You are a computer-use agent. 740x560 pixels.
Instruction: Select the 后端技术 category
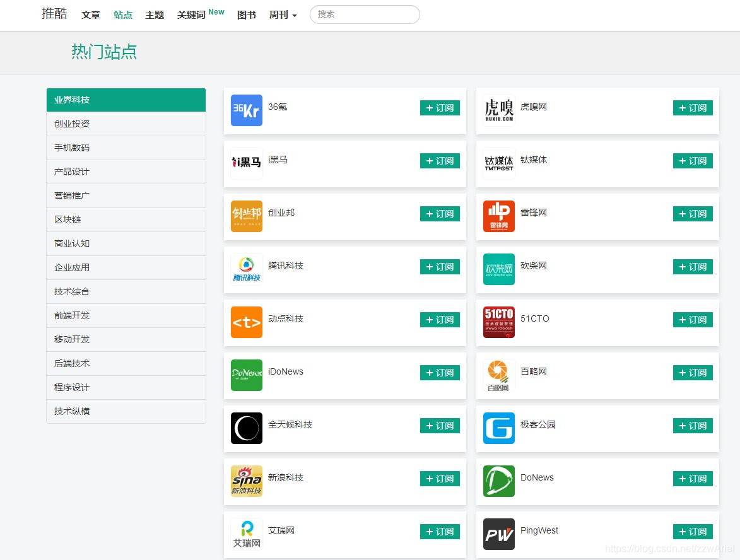126,364
